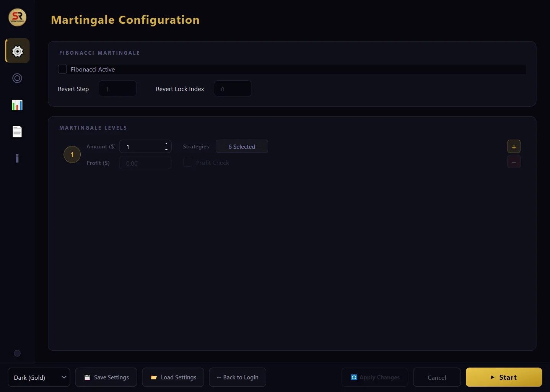Open the document log sidebar icon

point(17,132)
